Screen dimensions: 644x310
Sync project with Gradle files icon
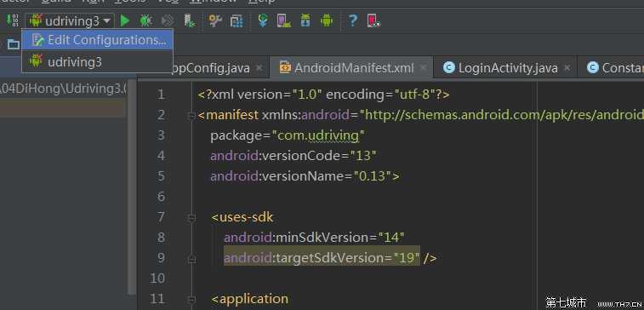pyautogui.click(x=263, y=20)
